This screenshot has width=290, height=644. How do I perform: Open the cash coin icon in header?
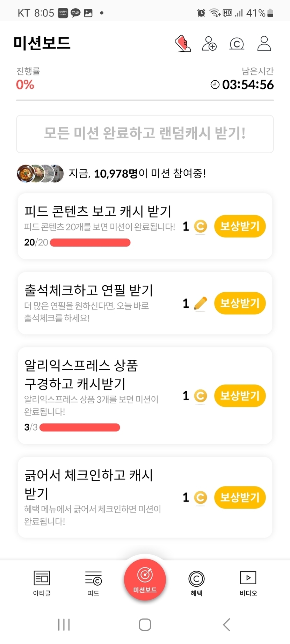point(237,44)
